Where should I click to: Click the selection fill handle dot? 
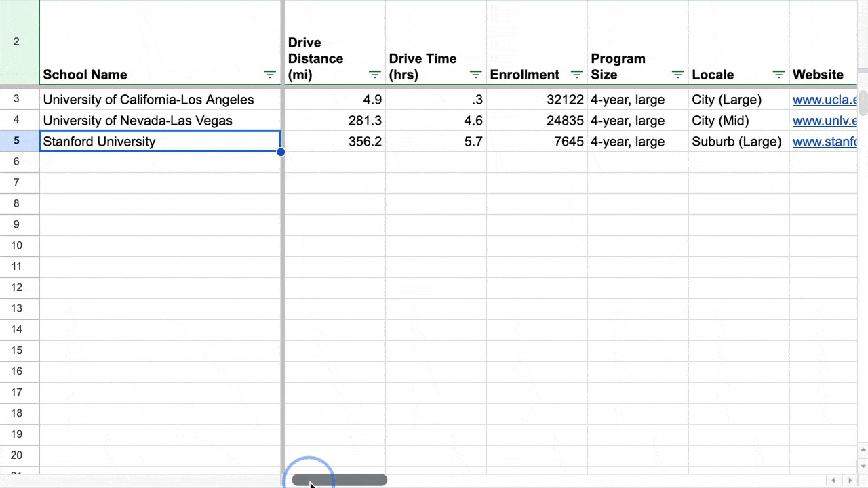point(281,152)
